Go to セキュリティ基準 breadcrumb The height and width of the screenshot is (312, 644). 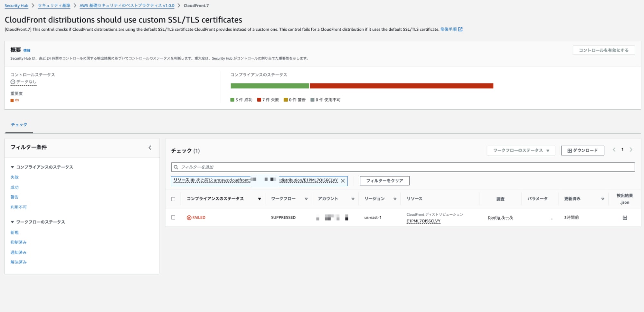[x=54, y=5]
